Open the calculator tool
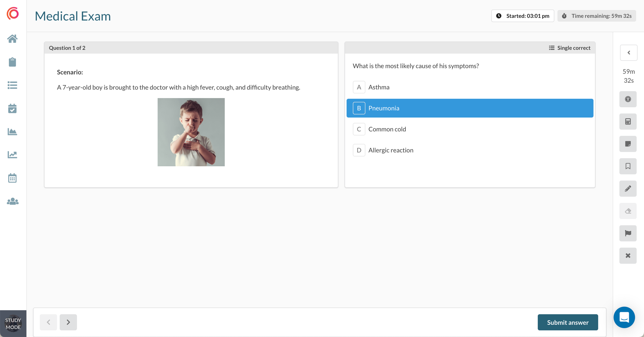The height and width of the screenshot is (337, 644). point(628,122)
